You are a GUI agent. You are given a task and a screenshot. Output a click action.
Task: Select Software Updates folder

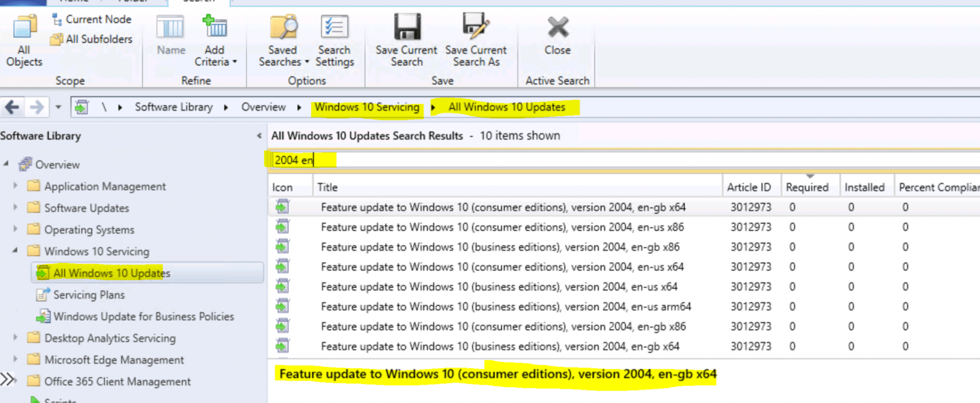point(87,208)
